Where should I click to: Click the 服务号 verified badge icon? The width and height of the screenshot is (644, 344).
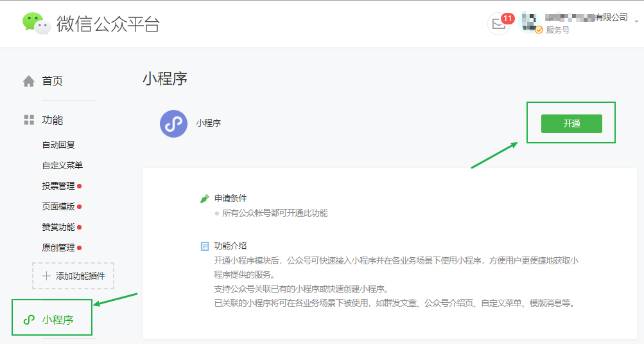pos(539,30)
